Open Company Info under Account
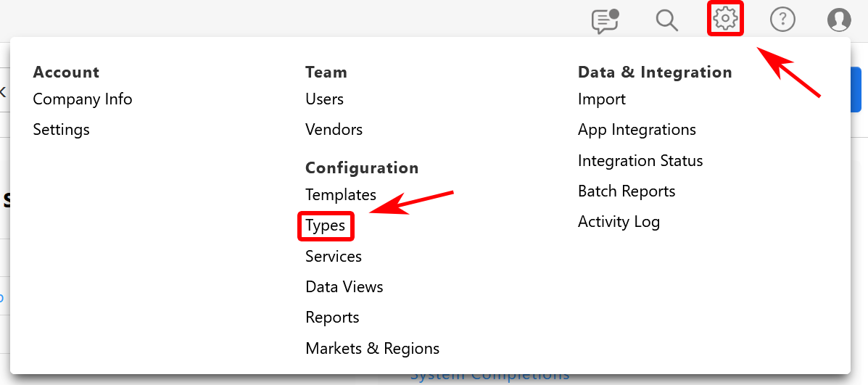Image resolution: width=868 pixels, height=385 pixels. click(x=83, y=99)
